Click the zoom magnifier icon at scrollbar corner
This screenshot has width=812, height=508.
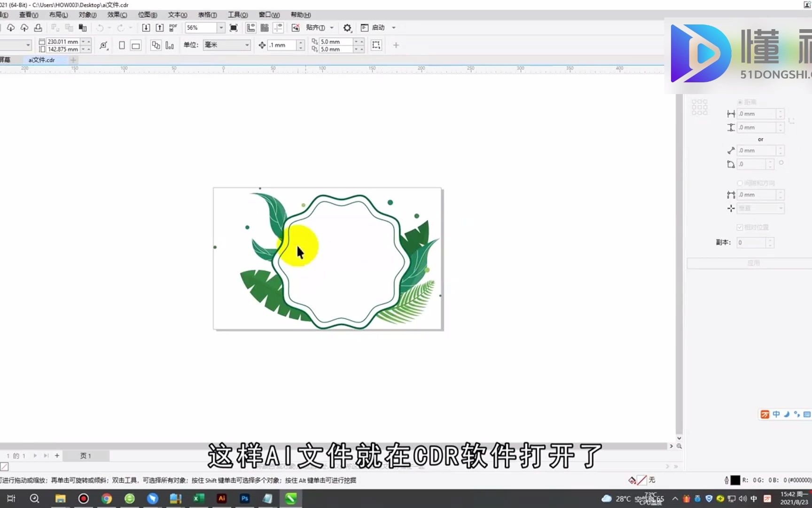(679, 446)
